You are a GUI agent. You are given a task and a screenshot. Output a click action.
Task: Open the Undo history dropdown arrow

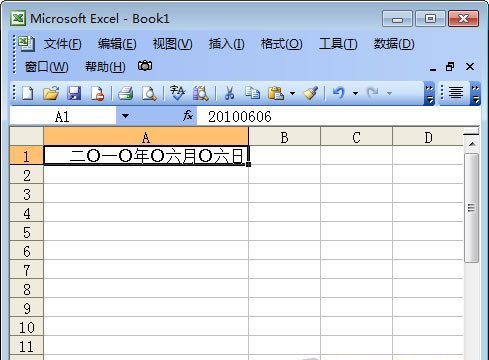click(355, 93)
